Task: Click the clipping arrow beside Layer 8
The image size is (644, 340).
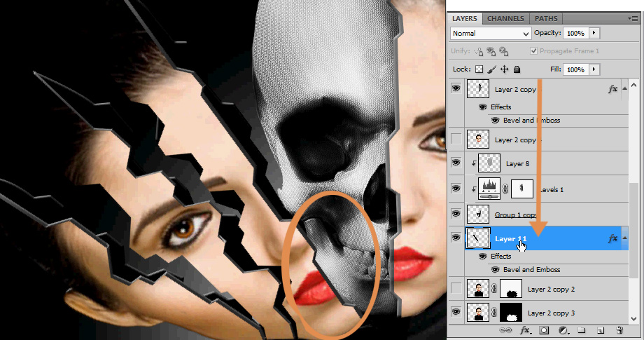Action: pos(474,163)
